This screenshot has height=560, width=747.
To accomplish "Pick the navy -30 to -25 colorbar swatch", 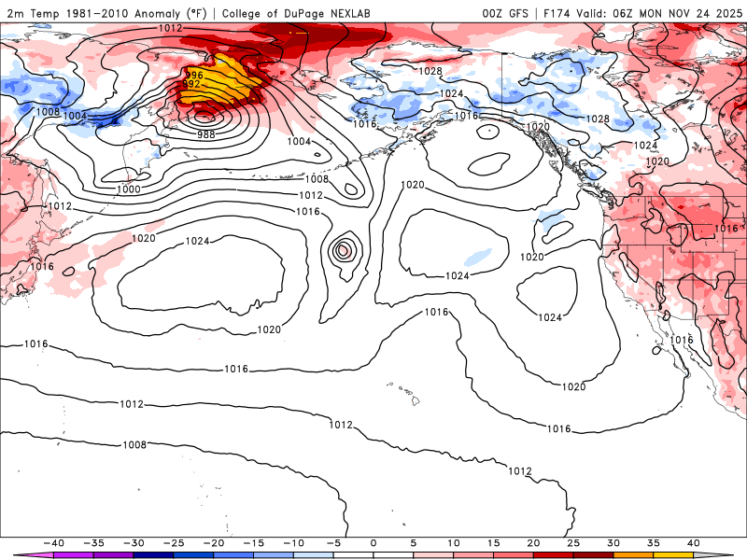I will pos(154,556).
